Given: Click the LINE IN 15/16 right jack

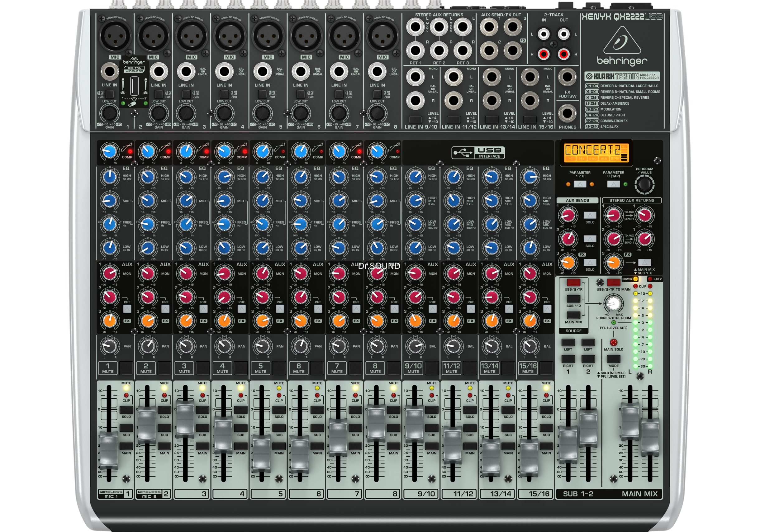Looking at the screenshot, I should tap(530, 101).
